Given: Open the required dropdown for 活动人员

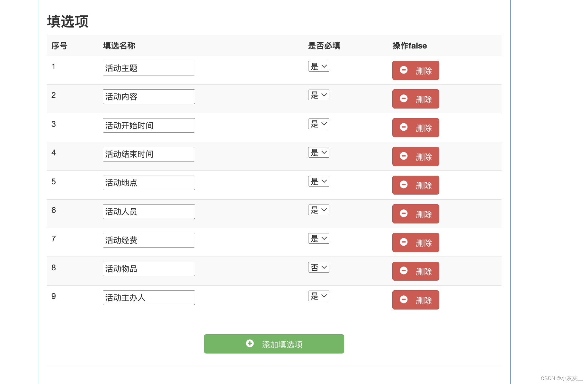Looking at the screenshot, I should tap(318, 210).
